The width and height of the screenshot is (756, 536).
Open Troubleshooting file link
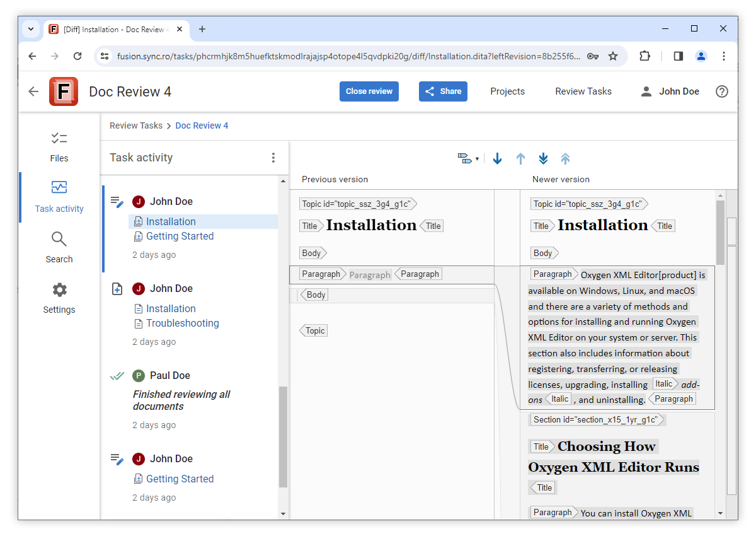pyautogui.click(x=183, y=323)
